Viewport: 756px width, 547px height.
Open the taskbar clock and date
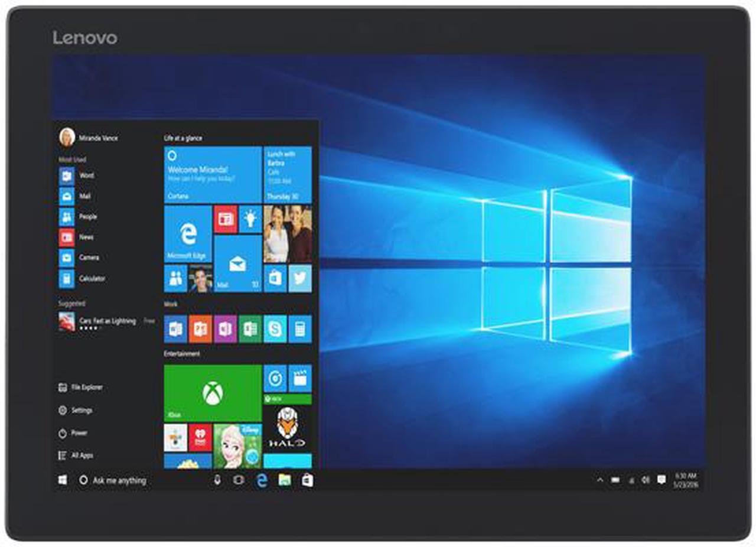[x=686, y=480]
